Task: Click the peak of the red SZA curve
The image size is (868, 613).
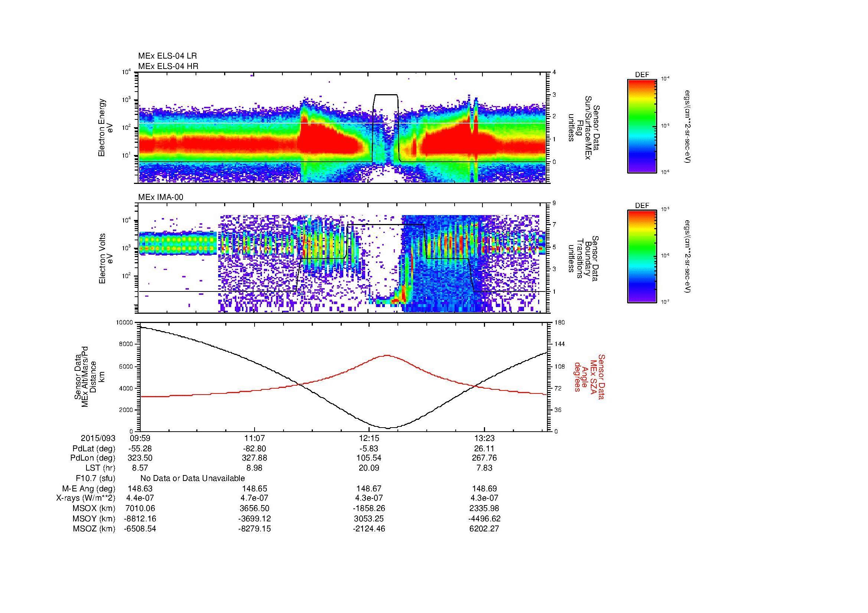Action: (x=387, y=355)
